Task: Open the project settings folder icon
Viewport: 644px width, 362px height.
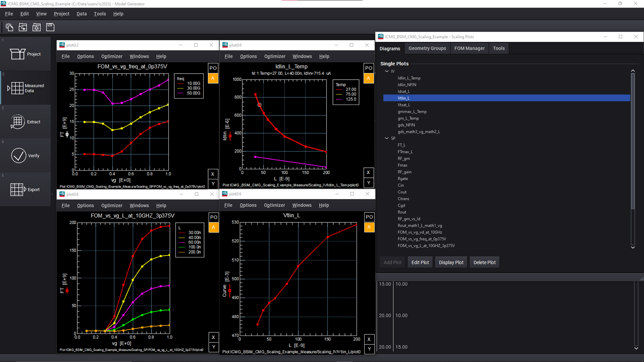Action: click(x=37, y=27)
